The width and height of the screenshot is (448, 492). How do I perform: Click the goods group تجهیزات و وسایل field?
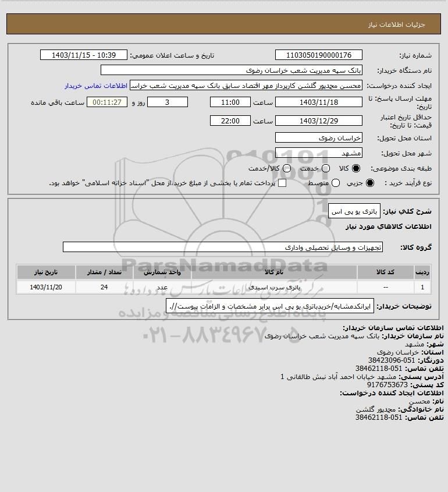coord(223,247)
